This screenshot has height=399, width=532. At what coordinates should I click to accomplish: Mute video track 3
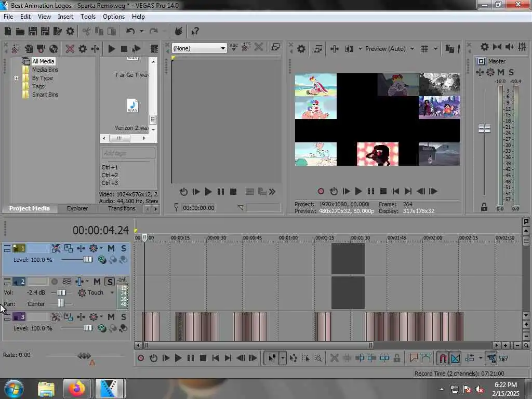point(111,317)
